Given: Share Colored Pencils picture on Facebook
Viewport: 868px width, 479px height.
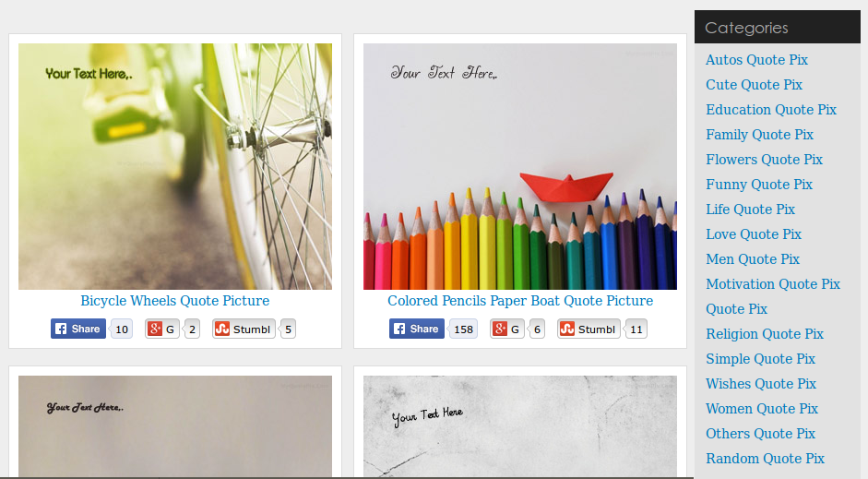Looking at the screenshot, I should [416, 329].
